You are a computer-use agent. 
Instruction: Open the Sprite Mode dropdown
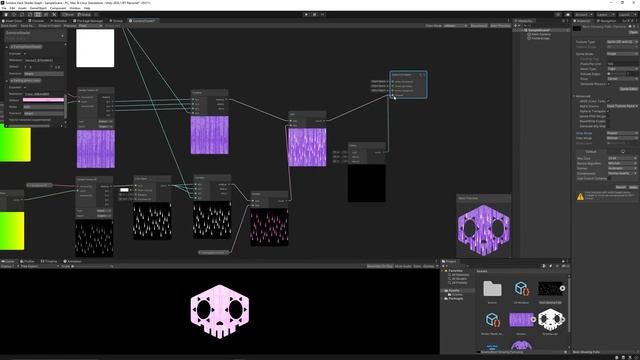pyautogui.click(x=622, y=53)
